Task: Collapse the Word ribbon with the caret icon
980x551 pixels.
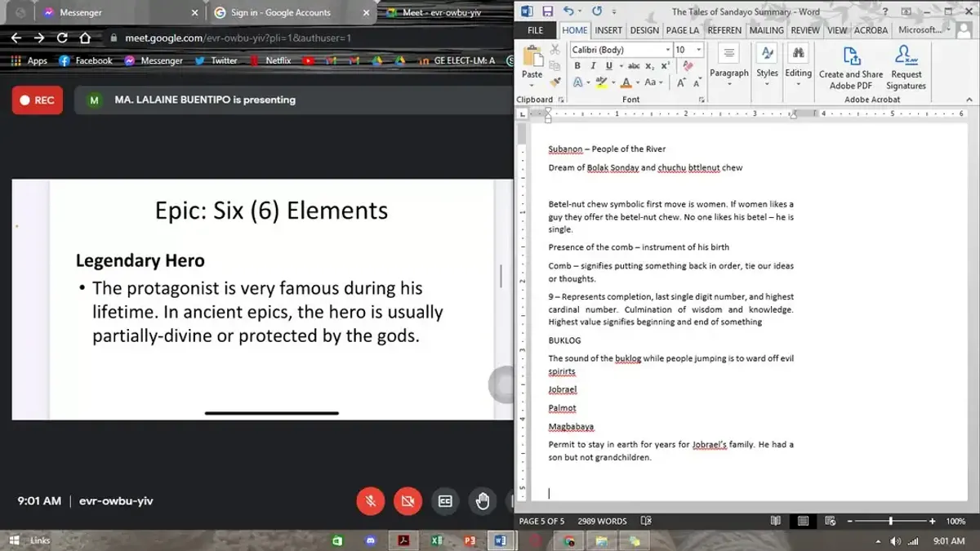Action: coord(969,100)
